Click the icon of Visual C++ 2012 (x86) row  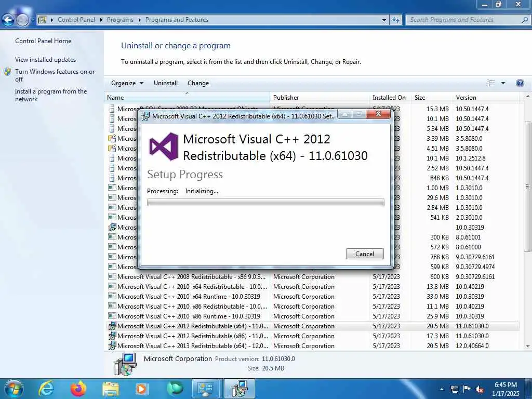point(112,336)
